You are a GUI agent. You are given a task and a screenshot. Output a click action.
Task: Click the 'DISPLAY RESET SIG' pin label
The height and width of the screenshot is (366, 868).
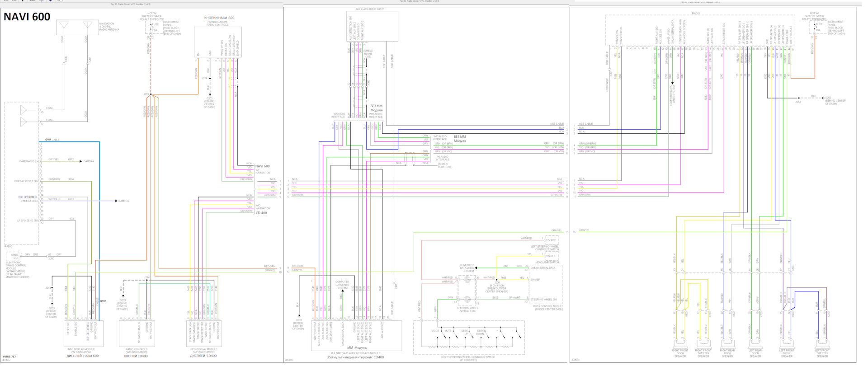click(26, 181)
